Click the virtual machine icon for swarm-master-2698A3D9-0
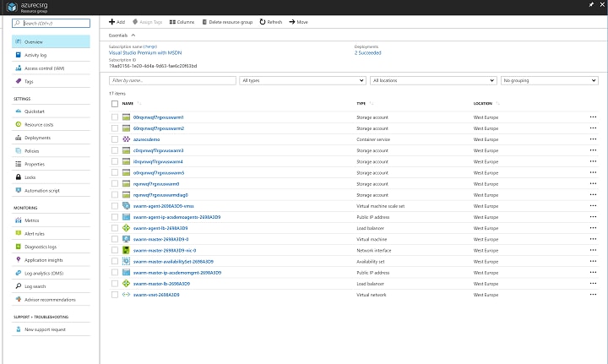 (x=126, y=239)
